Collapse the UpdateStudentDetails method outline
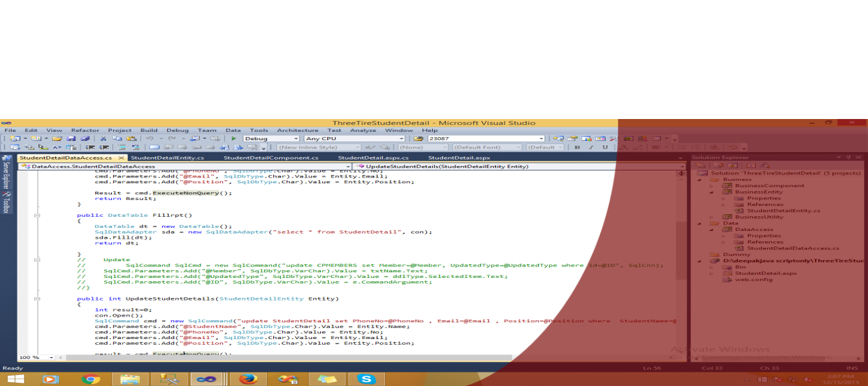Image resolution: width=868 pixels, height=386 pixels. point(37,298)
